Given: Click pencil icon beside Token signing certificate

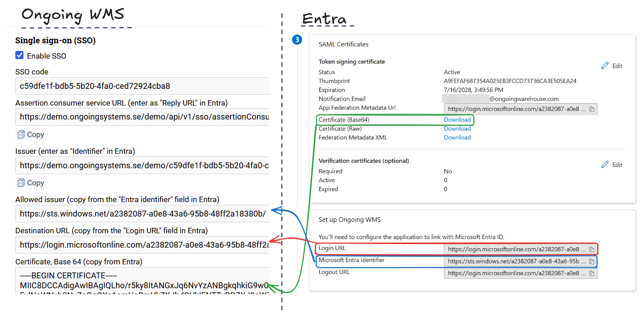Looking at the screenshot, I should point(605,66).
